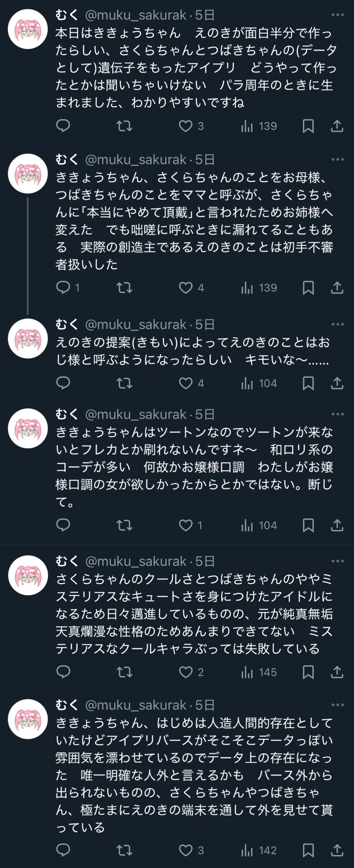Viewport: 354px width, 868px height.
Task: Like the last tweet about 人造人間的存在
Action: [186, 850]
